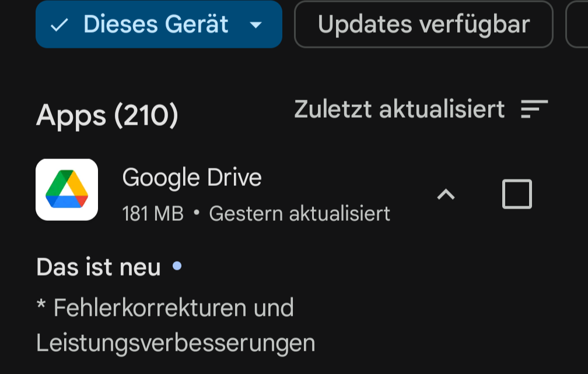Click the Das ist neu heading

99,267
